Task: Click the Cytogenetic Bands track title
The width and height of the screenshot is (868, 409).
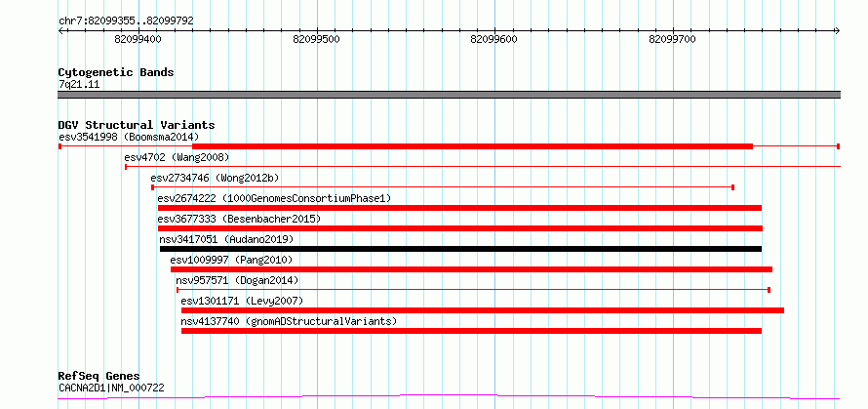Action: click(116, 72)
